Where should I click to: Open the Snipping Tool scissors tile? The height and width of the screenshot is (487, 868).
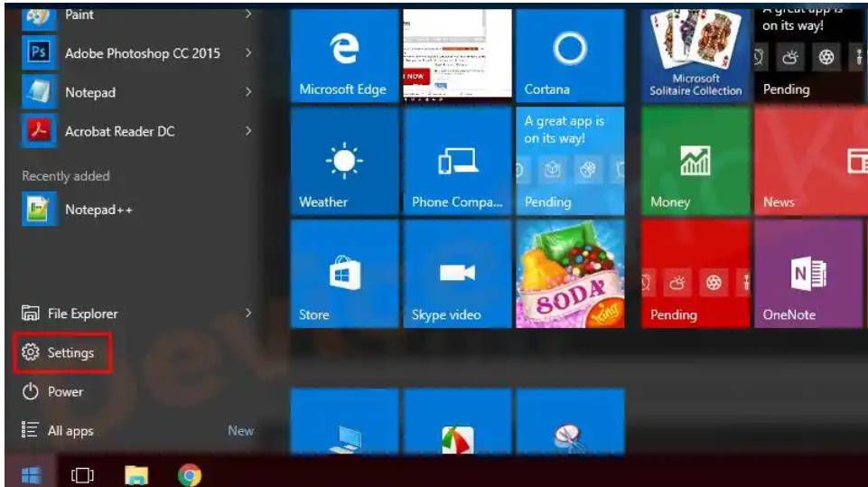point(570,421)
